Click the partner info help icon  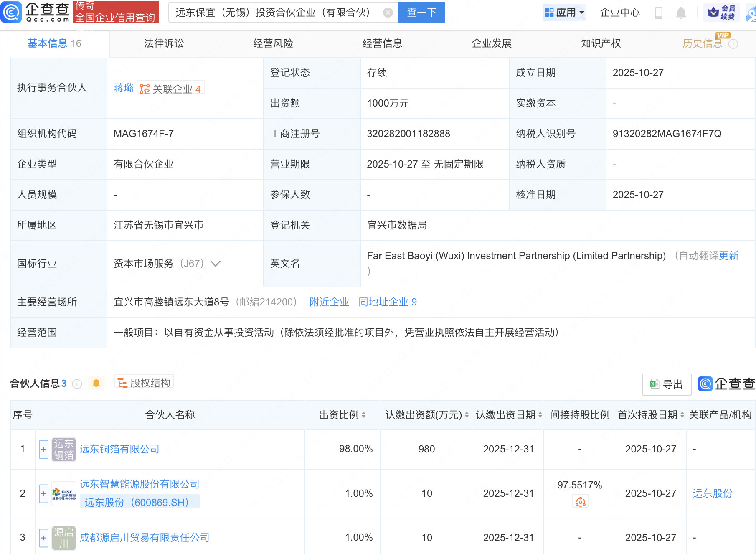click(x=77, y=384)
